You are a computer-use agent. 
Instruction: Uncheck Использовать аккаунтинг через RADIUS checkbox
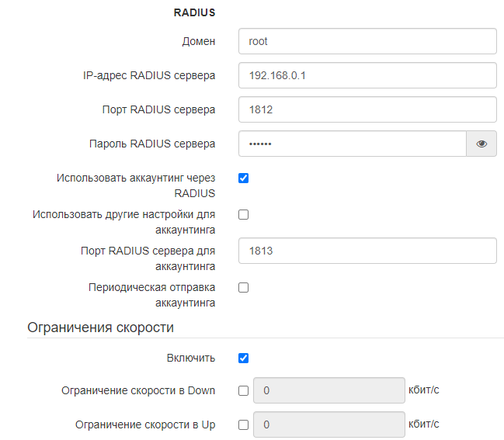point(243,178)
